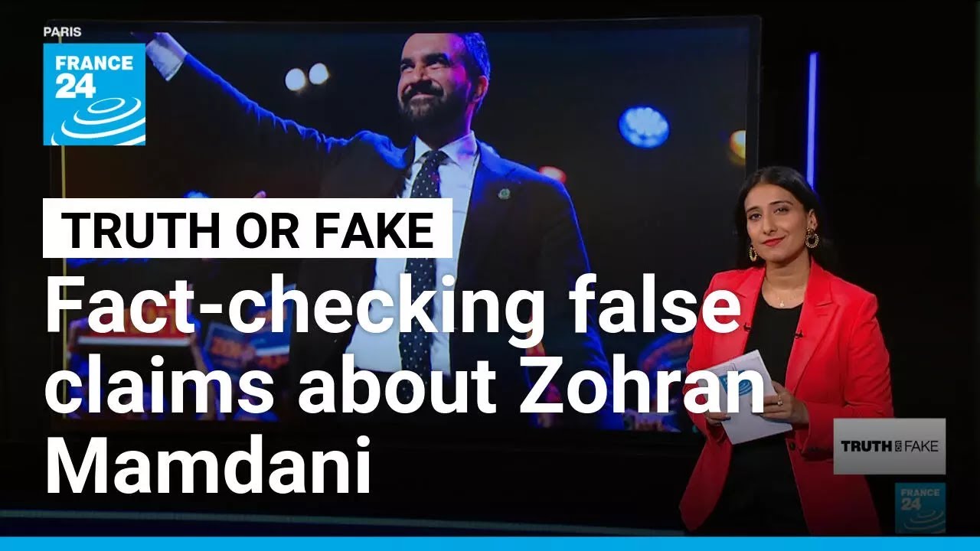Viewport: 980px width, 551px height.
Task: Click the white TRUTH OR FAKE banner
Action: tap(247, 228)
